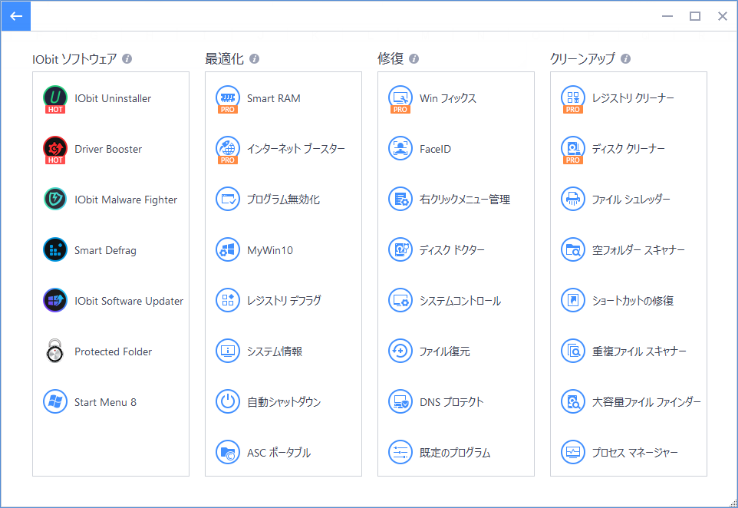
Task: Click the ファイル シュレッダー text label
Action: (631, 200)
